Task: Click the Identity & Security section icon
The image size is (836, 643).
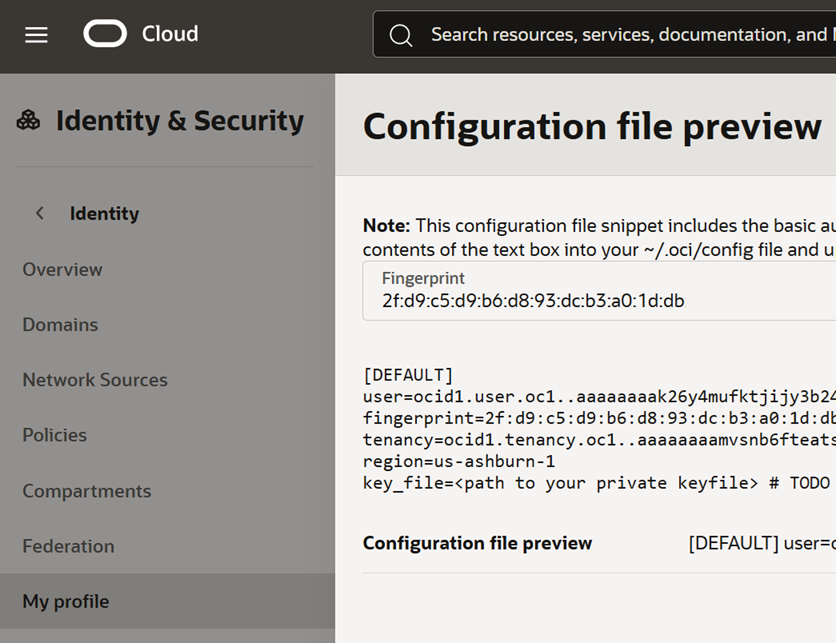Action: 28,121
